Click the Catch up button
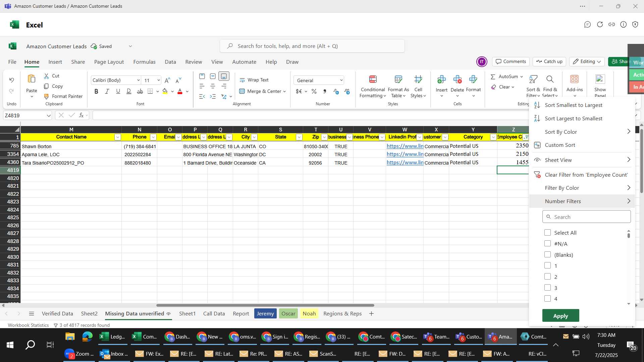The width and height of the screenshot is (644, 362). (x=549, y=62)
